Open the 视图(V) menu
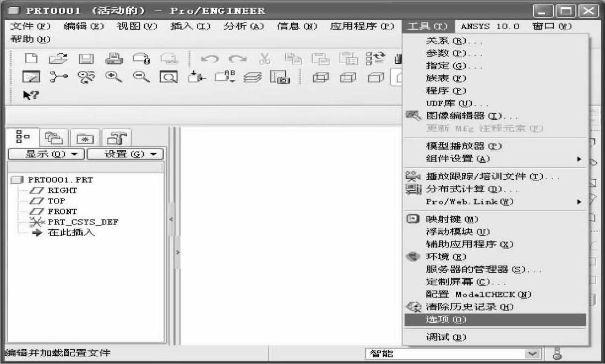This screenshot has height=364, width=605. (137, 26)
